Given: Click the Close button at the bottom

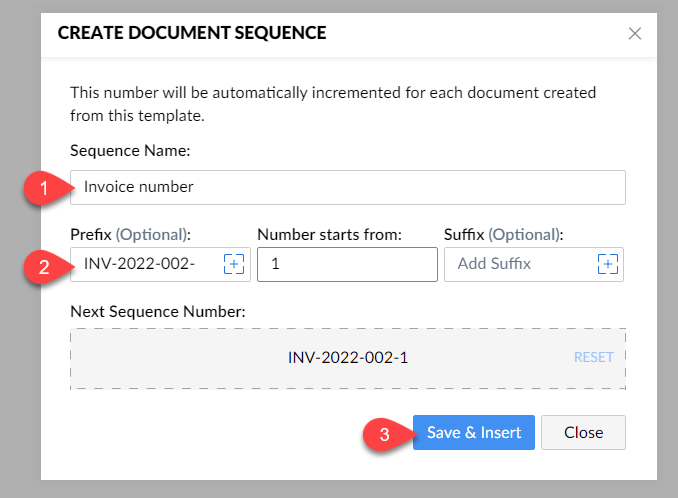Looking at the screenshot, I should [583, 433].
